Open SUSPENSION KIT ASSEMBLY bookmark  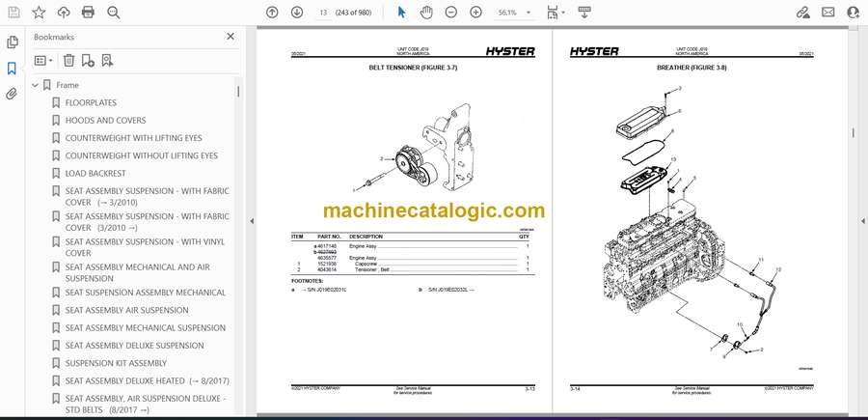coord(116,363)
